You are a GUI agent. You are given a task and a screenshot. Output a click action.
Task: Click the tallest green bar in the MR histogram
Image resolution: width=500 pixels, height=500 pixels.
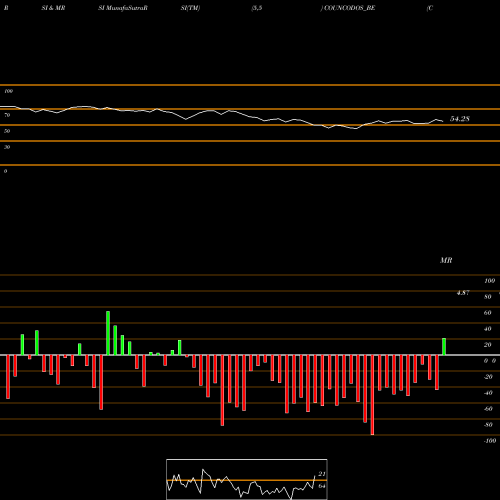108,333
